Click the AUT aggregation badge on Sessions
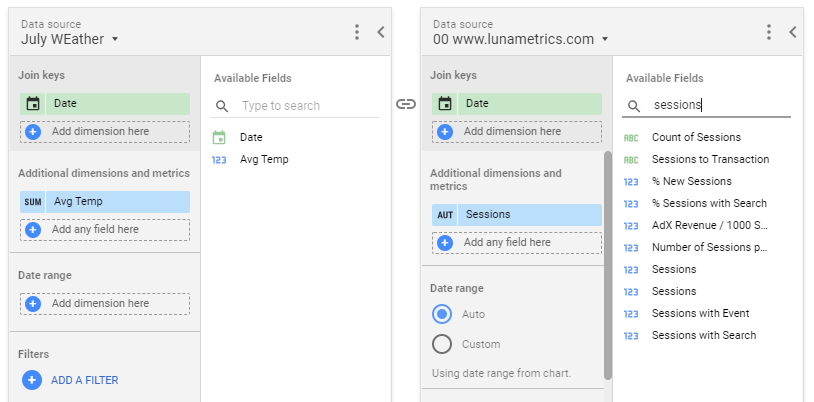 pos(445,215)
